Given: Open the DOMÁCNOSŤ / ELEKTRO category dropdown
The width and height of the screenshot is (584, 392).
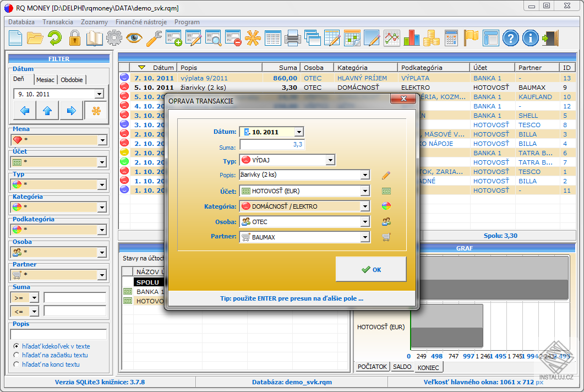Looking at the screenshot, I should pyautogui.click(x=365, y=206).
